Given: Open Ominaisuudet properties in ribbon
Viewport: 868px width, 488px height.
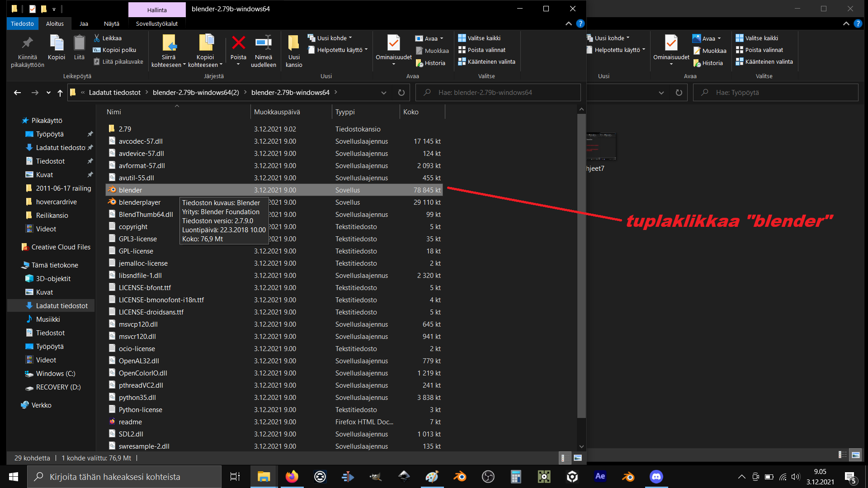Looking at the screenshot, I should [x=393, y=43].
